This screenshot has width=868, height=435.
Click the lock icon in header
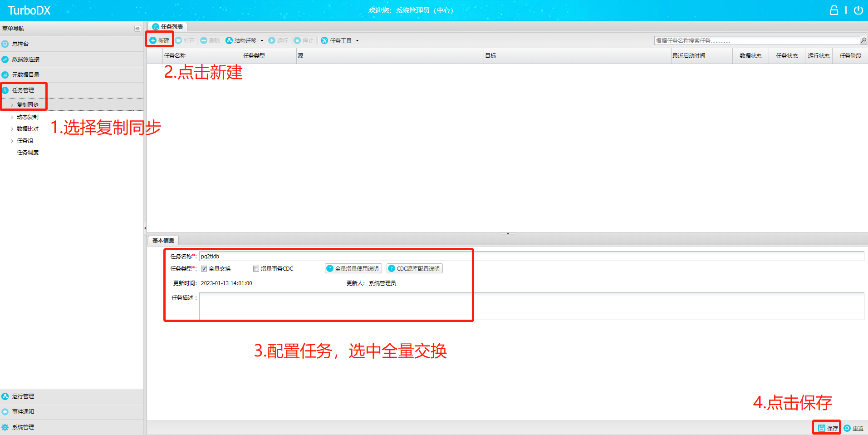click(834, 10)
